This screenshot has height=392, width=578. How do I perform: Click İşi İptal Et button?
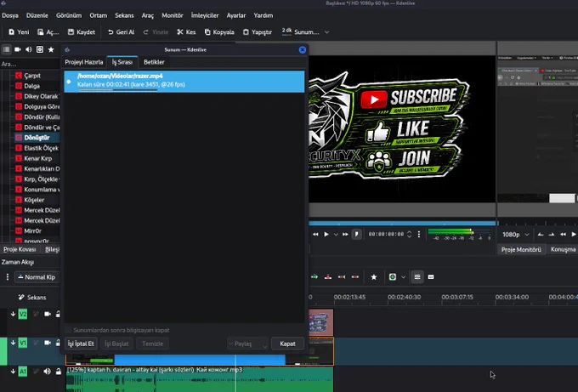81,344
